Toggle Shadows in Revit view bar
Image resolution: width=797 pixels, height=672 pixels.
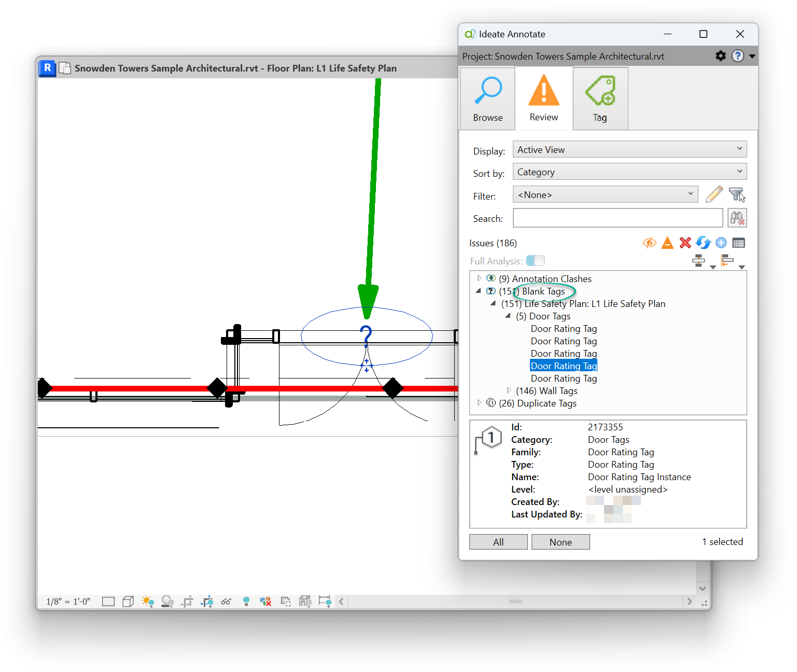point(167,601)
